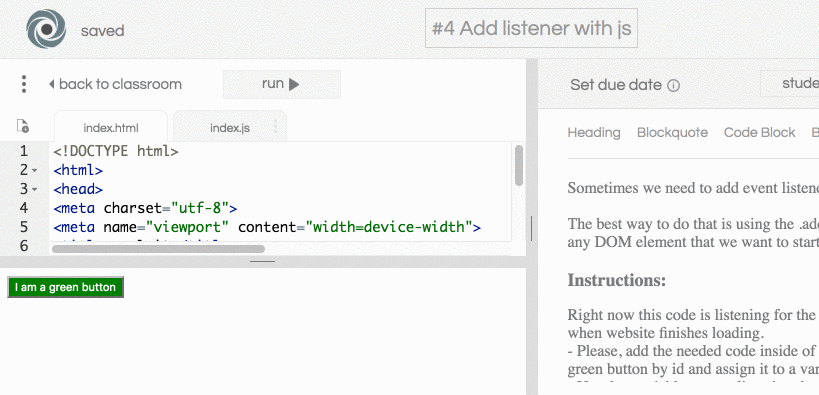Edit the project title field
Image resolution: width=819 pixels, height=395 pixels.
(531, 28)
